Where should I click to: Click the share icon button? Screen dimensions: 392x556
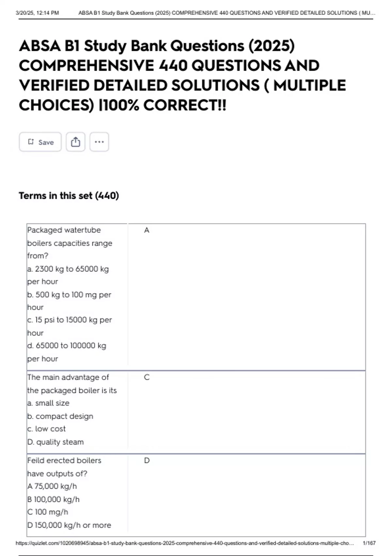click(75, 142)
